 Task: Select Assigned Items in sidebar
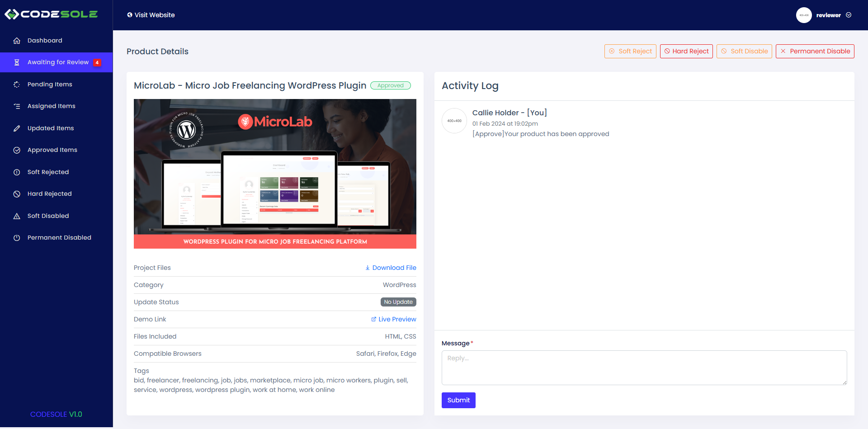[57, 106]
